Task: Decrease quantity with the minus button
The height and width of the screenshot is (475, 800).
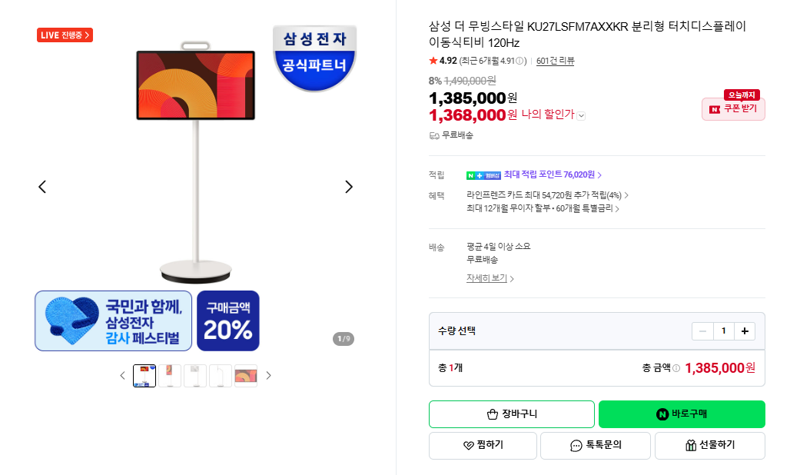Action: click(x=703, y=331)
